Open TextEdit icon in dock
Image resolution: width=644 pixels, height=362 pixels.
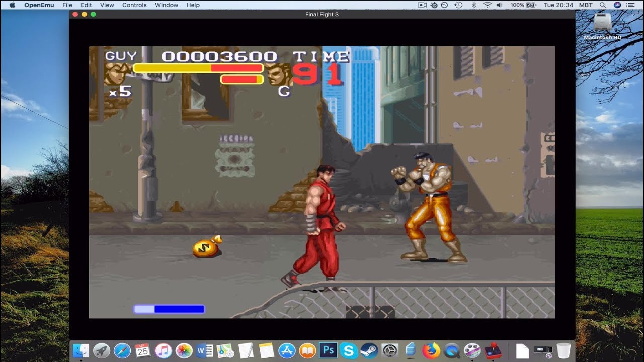[246, 350]
